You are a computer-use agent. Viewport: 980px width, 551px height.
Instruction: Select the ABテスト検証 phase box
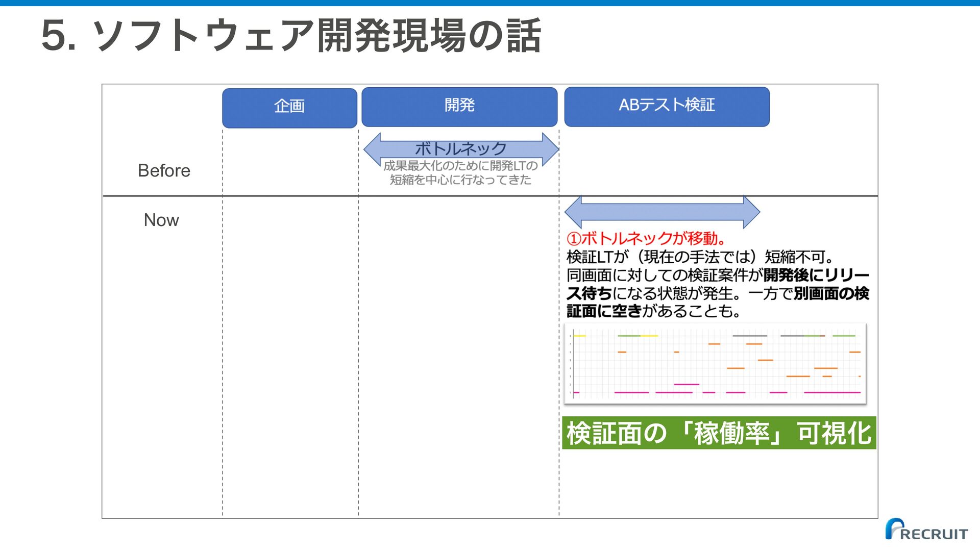667,107
